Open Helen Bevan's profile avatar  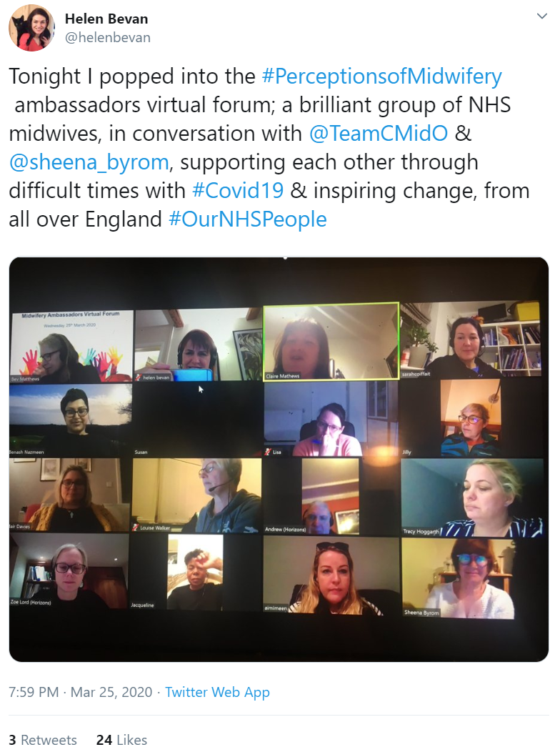pyautogui.click(x=31, y=28)
